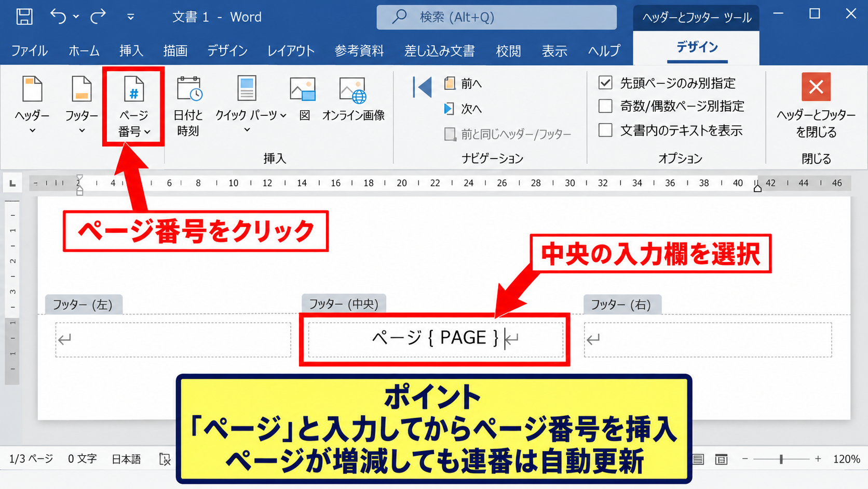
Task: Switch to the レイアウト tab
Action: [x=291, y=50]
